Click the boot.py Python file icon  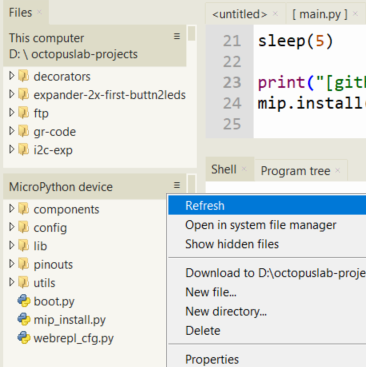pos(24,301)
